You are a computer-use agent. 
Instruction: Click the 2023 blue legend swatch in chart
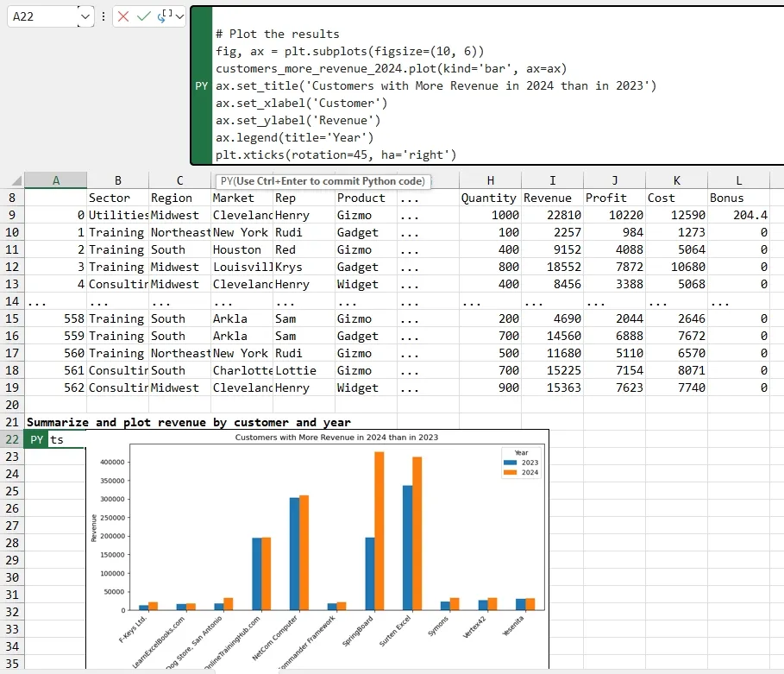tap(510, 463)
